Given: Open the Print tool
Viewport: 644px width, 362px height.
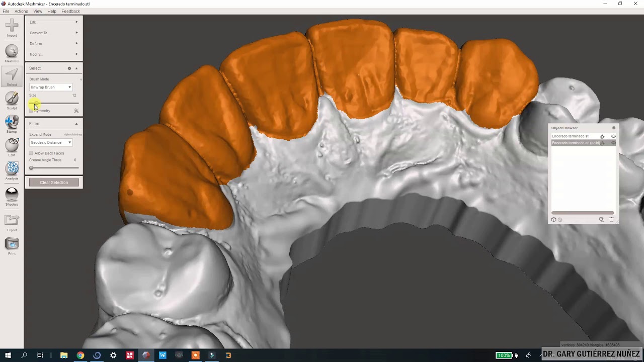Looking at the screenshot, I should (x=12, y=246).
